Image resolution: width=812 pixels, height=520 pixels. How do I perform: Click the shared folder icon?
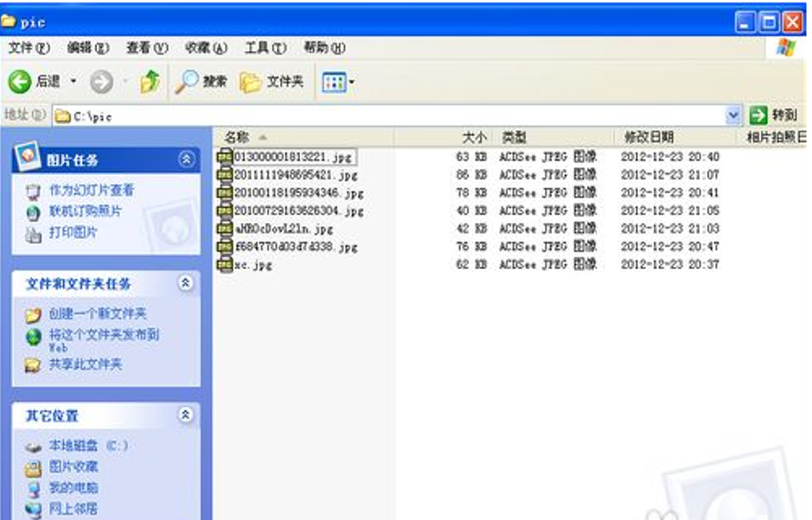pyautogui.click(x=33, y=365)
